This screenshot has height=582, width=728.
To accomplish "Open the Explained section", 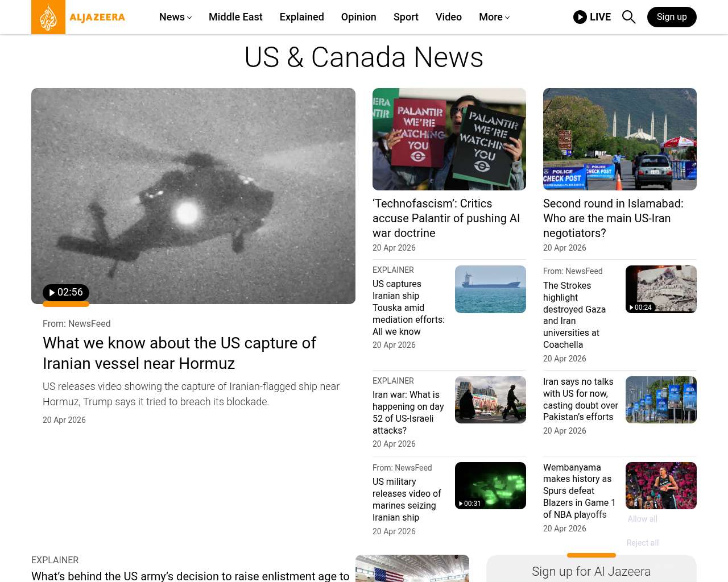I will point(302,17).
